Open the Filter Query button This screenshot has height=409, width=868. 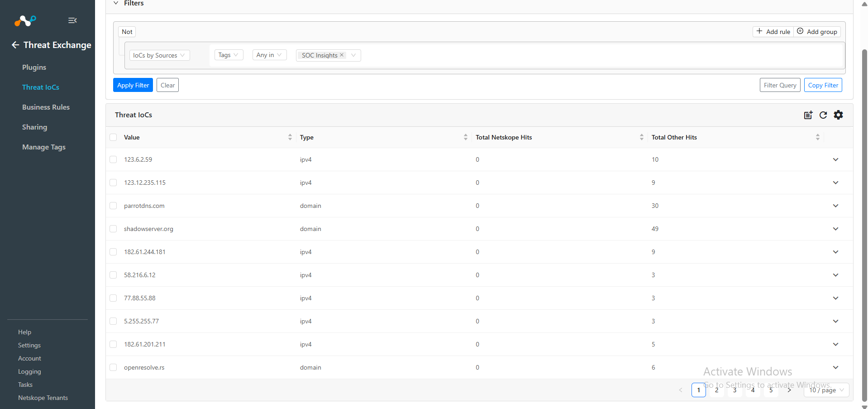780,85
